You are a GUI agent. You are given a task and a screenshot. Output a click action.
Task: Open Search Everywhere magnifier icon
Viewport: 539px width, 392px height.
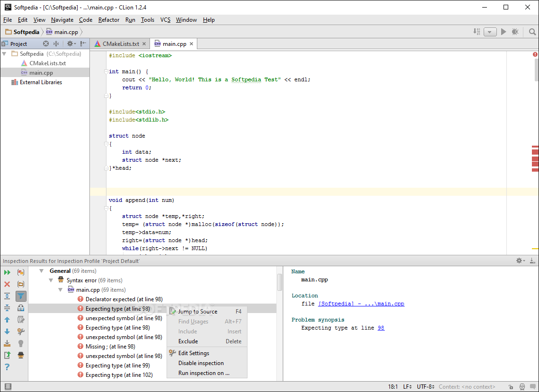(x=532, y=32)
